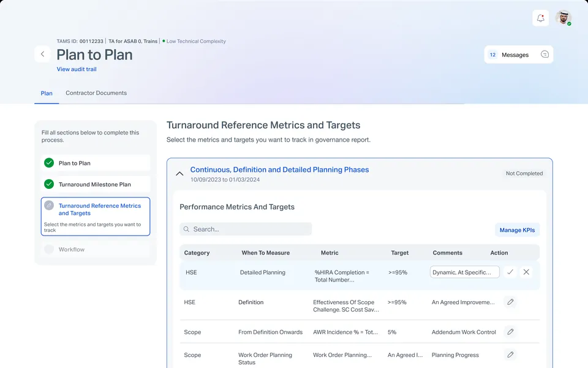Open the Messages button
Viewport: 588px width, 368px height.
pos(519,55)
